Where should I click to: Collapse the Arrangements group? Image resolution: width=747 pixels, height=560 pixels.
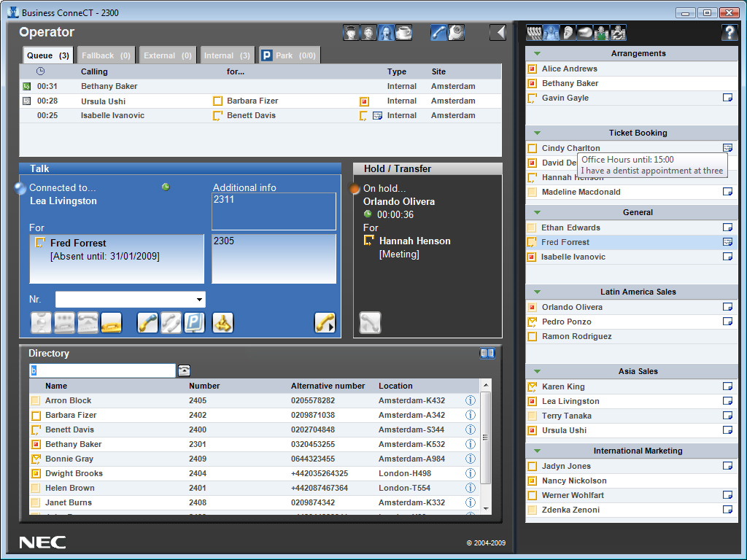coord(538,53)
